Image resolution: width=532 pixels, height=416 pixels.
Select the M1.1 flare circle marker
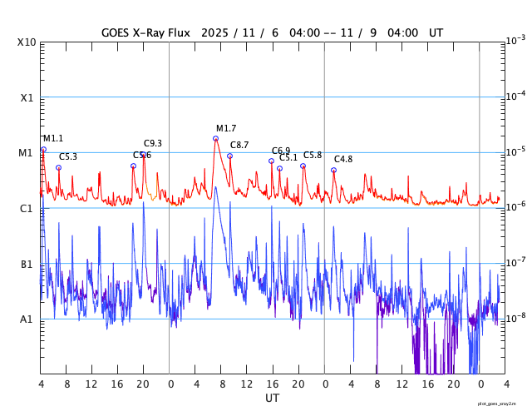pyautogui.click(x=43, y=149)
